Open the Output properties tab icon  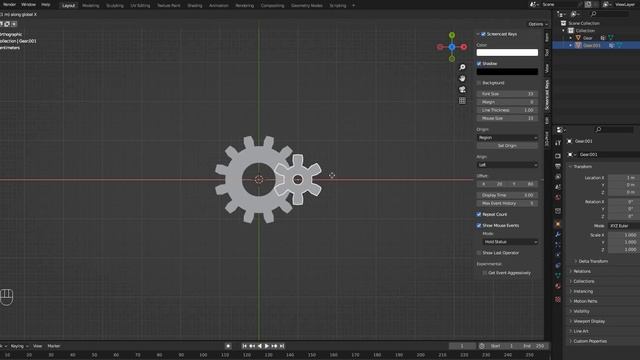coord(558,166)
